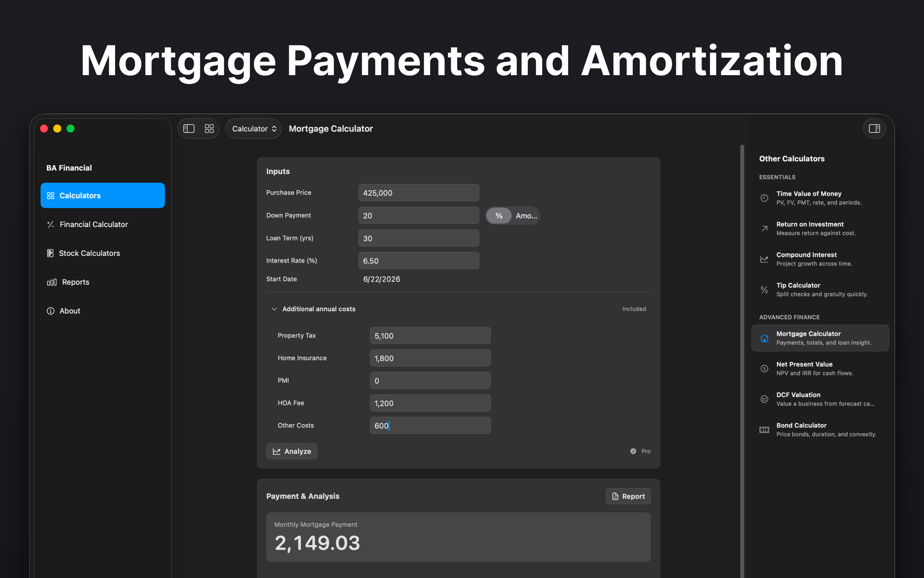
Task: Toggle the left sidebar icon
Action: click(x=189, y=128)
